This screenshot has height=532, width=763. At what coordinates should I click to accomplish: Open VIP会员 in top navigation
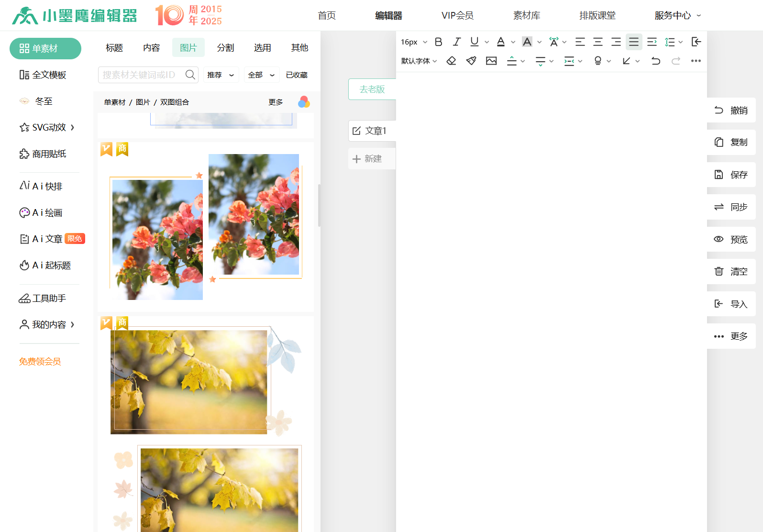[457, 15]
